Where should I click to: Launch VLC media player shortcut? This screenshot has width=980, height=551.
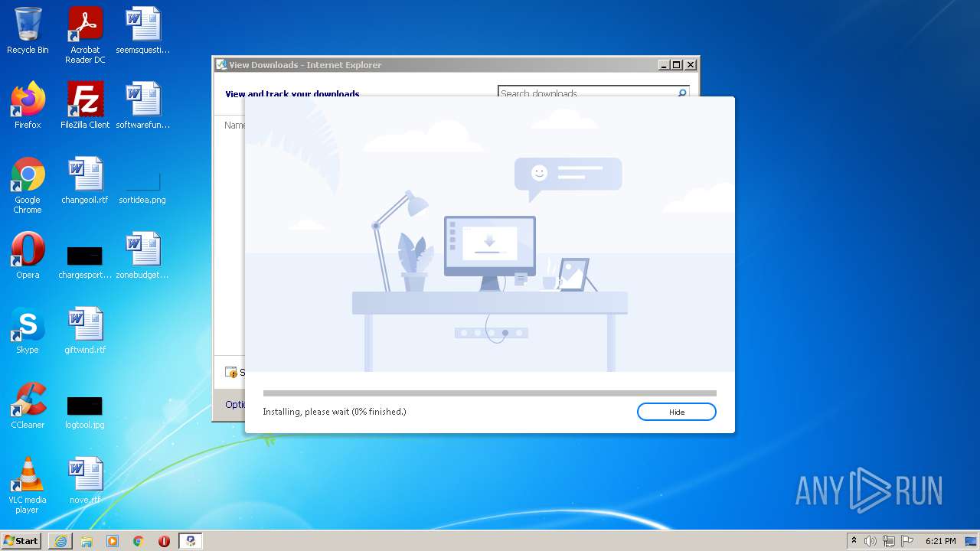point(28,485)
